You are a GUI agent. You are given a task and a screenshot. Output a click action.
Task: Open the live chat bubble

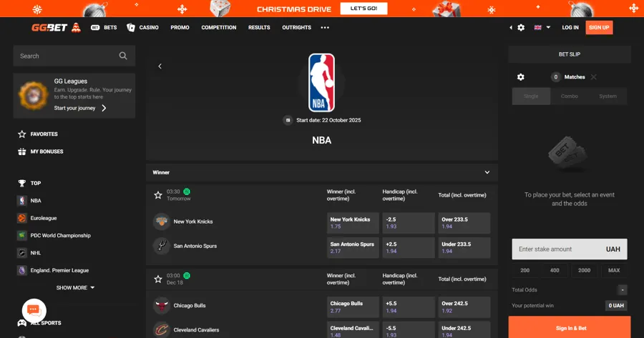[x=34, y=311]
